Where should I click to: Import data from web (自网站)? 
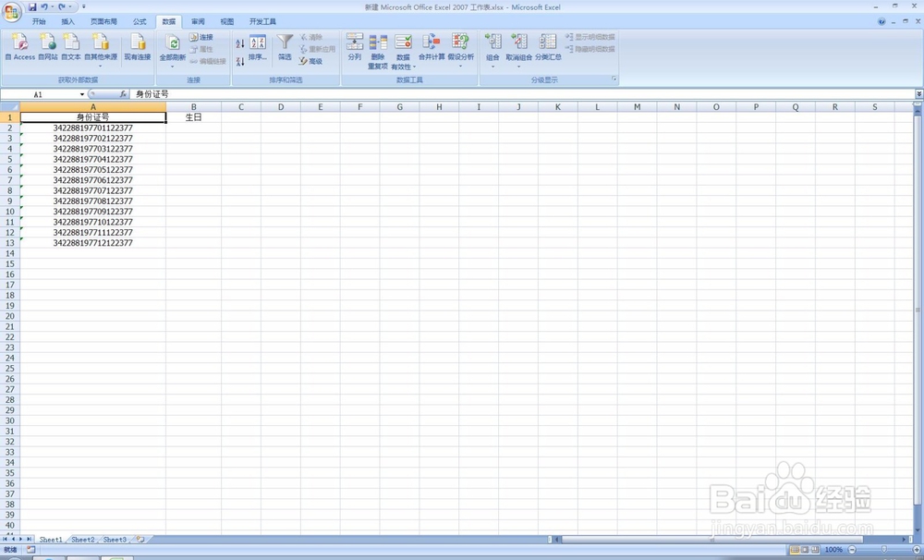pyautogui.click(x=48, y=47)
